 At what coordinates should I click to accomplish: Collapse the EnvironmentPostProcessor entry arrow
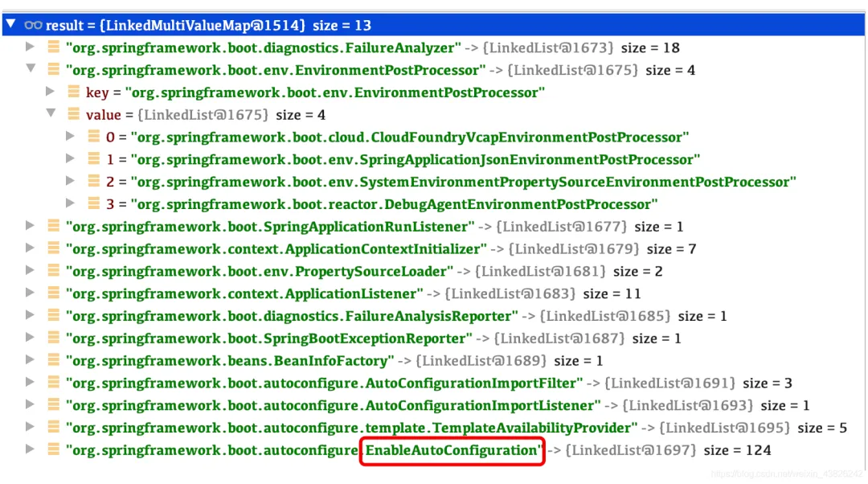[31, 70]
